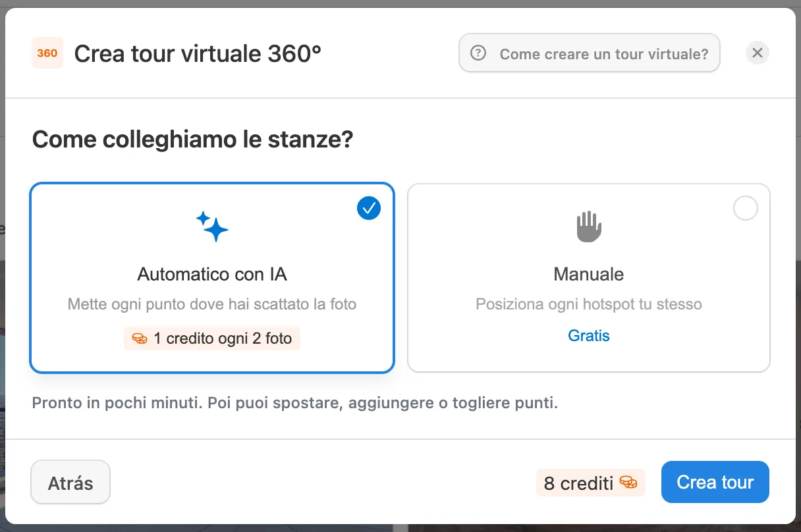
Task: Click the orange 360 logo icon
Action: [x=47, y=53]
